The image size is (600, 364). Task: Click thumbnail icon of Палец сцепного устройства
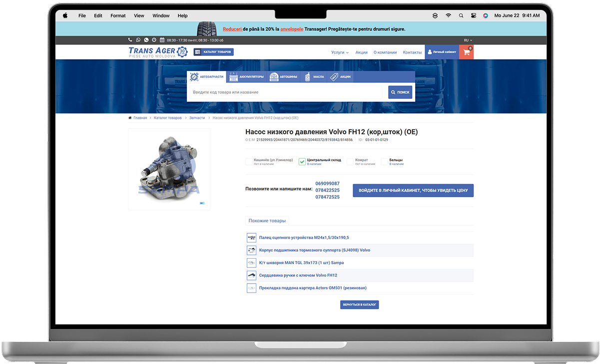(x=251, y=238)
